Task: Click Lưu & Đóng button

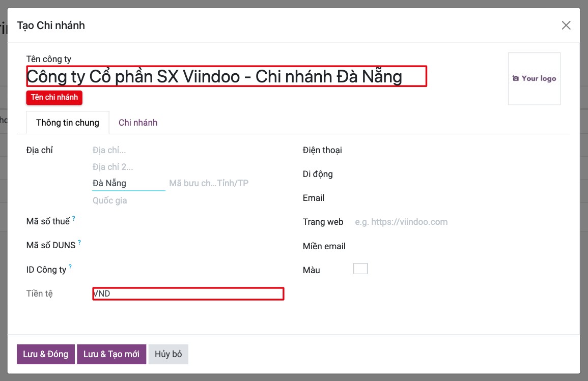Action: click(46, 354)
